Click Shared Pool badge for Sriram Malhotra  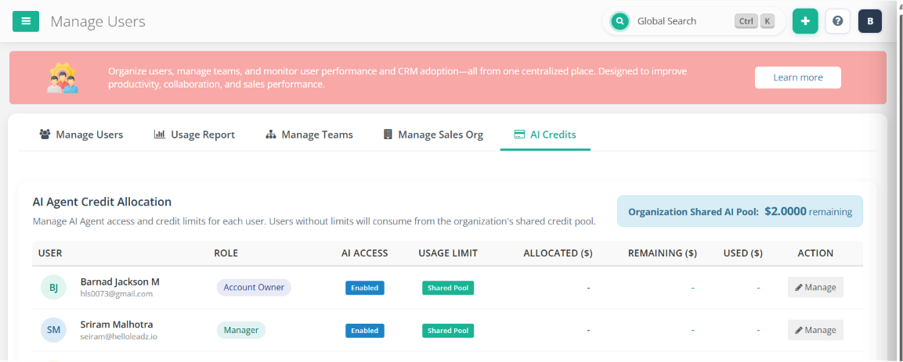tap(448, 330)
